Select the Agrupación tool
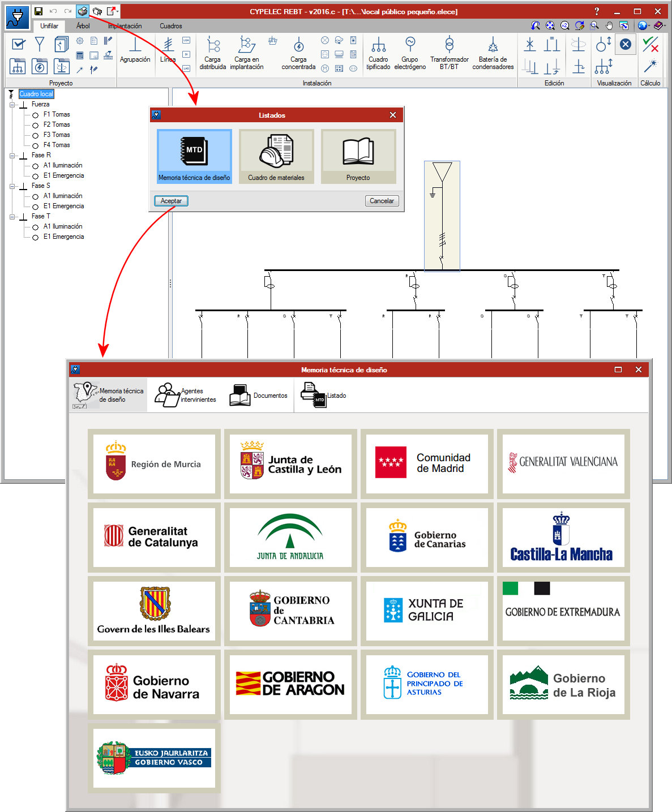The height and width of the screenshot is (812, 672). pos(135,50)
